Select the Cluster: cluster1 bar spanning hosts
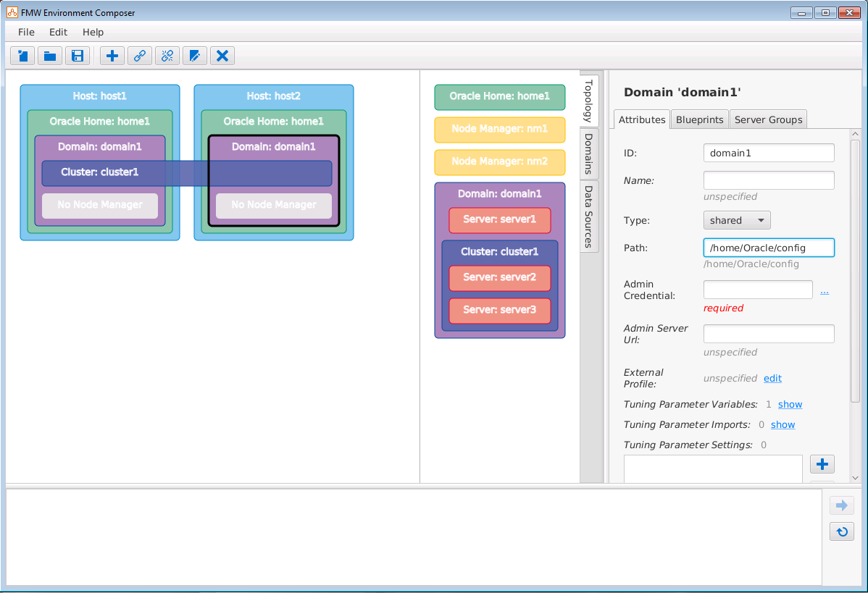This screenshot has height=593, width=868. (x=187, y=173)
